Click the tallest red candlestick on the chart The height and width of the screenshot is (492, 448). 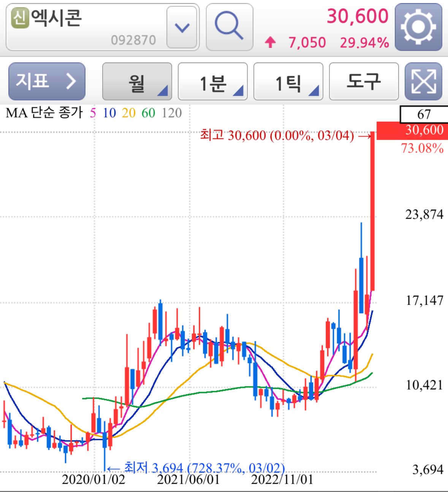(373, 209)
